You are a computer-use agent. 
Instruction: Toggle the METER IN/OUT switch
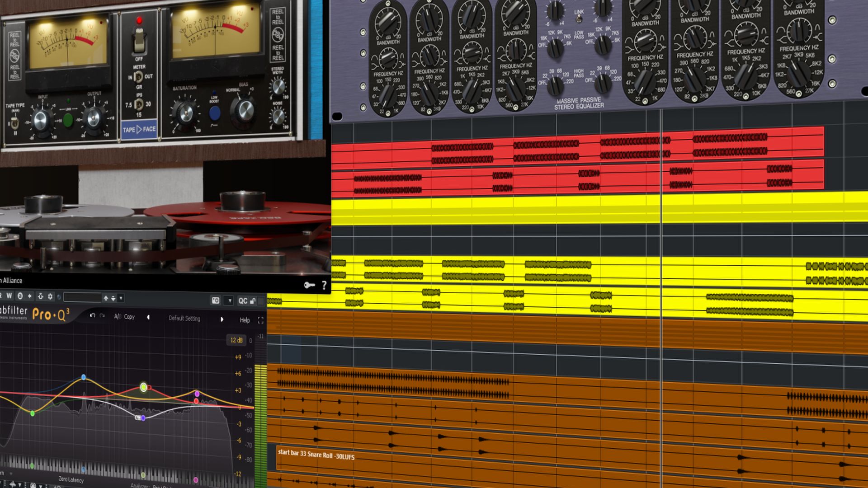[139, 77]
